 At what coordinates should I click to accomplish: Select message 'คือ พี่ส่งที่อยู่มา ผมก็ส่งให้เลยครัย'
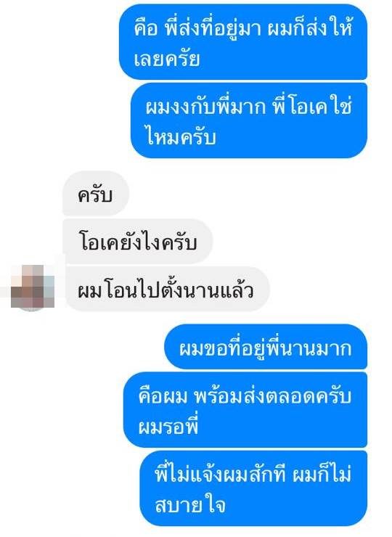tap(243, 42)
